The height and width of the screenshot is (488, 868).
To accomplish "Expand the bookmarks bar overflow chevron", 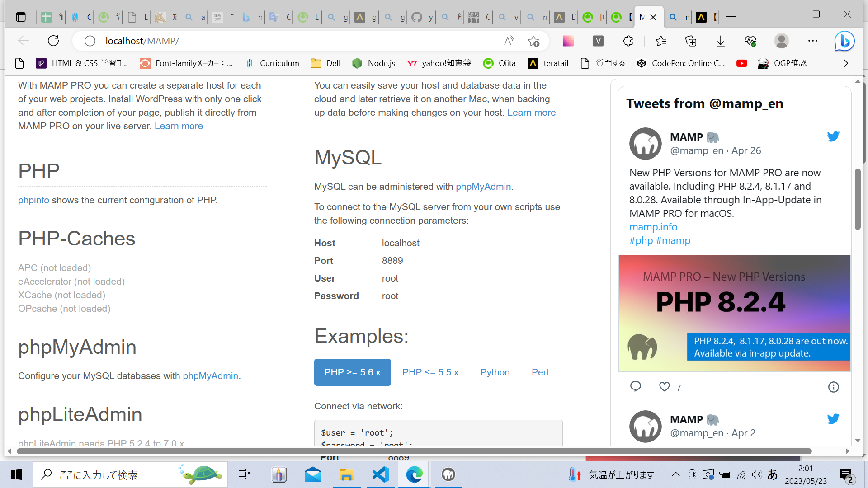I will click(846, 63).
